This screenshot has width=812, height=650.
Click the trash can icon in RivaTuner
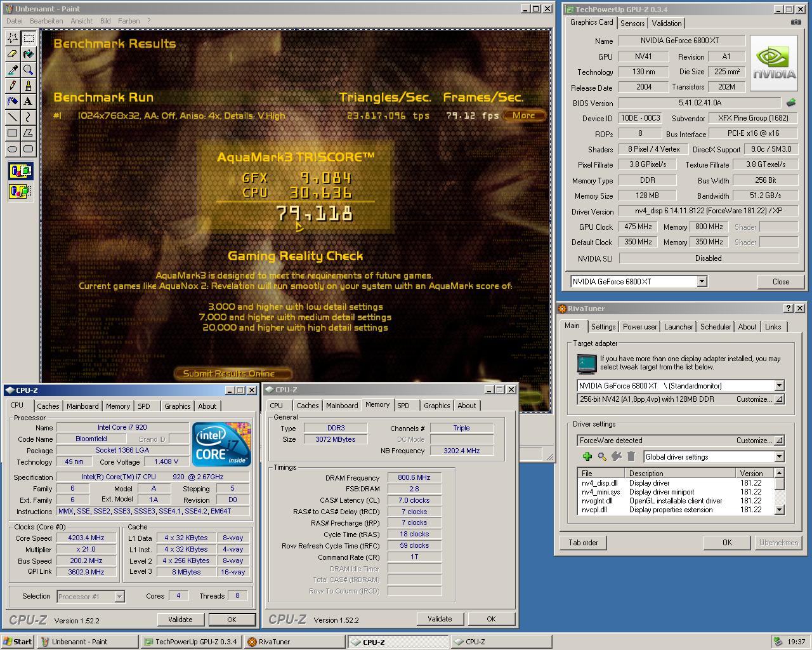tap(631, 456)
